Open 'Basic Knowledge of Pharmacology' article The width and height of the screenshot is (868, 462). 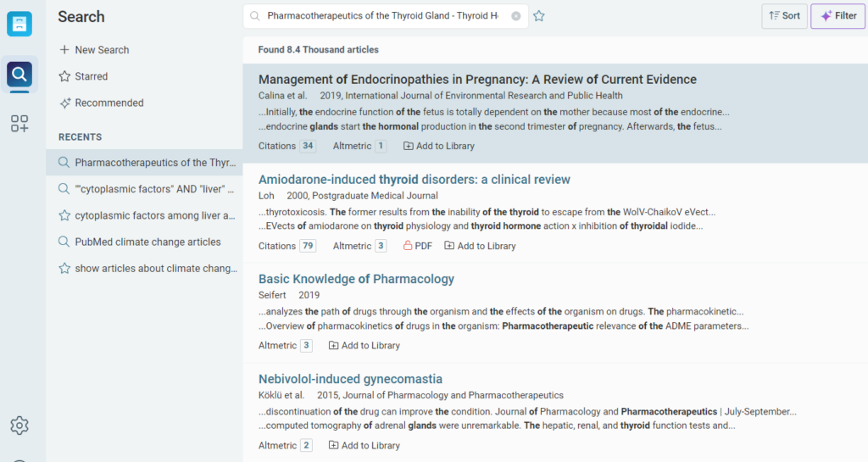(356, 279)
